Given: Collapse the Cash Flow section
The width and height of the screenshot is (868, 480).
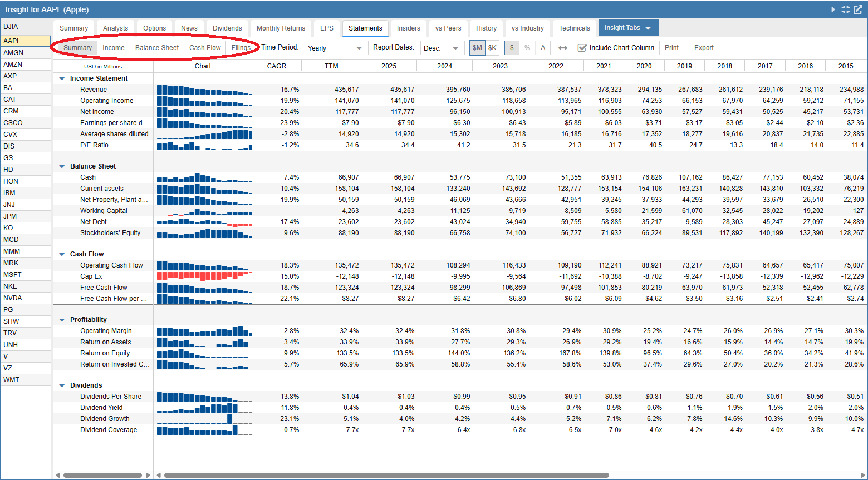Looking at the screenshot, I should point(62,254).
